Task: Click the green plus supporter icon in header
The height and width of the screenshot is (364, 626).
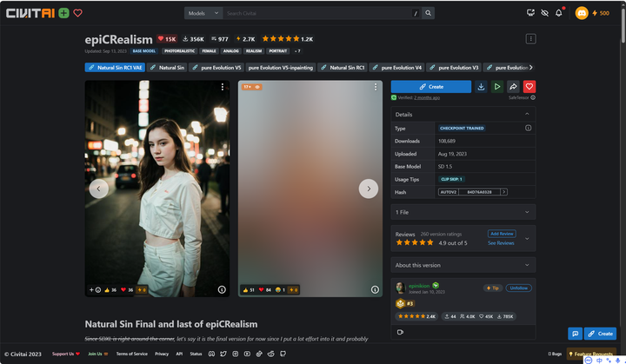Action: point(63,13)
